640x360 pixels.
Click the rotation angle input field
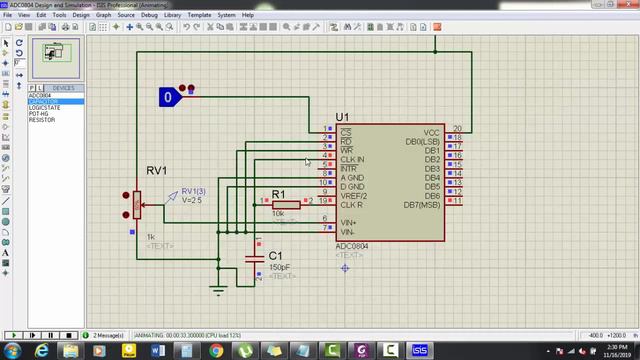19,63
